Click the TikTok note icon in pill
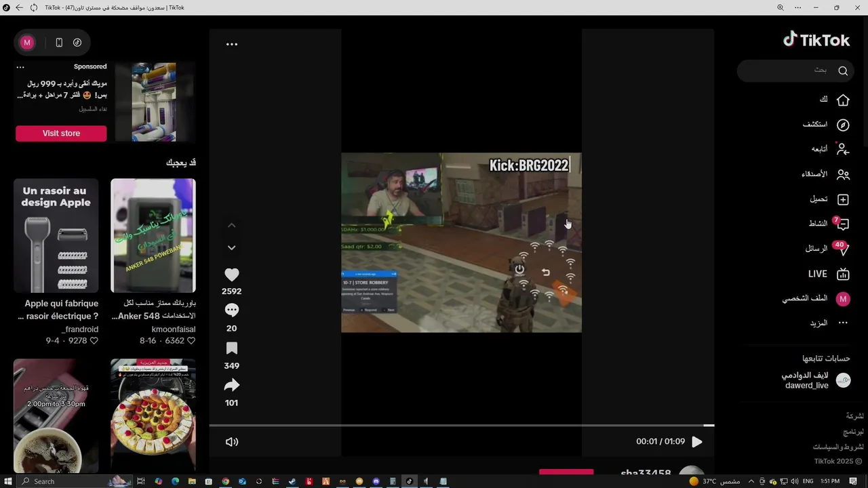The height and width of the screenshot is (488, 868). [77, 43]
